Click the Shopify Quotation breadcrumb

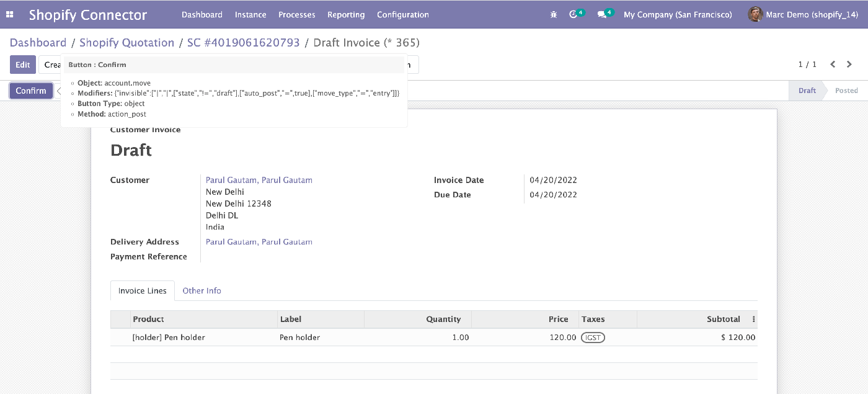click(x=126, y=43)
